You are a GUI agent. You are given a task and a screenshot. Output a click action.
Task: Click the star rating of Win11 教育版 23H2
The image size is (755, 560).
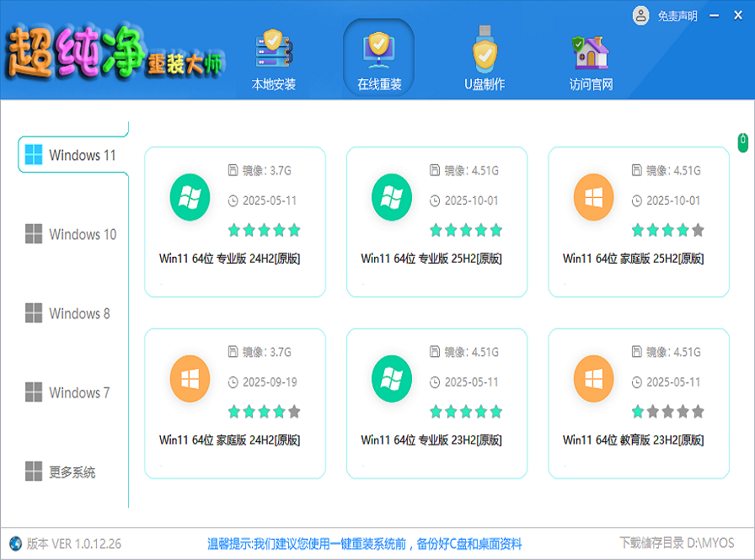click(667, 412)
